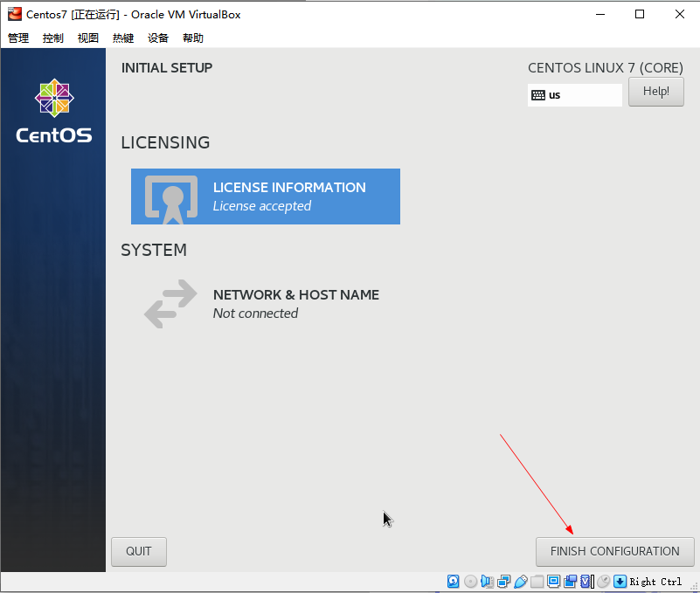Screen dimensions: 700x593
Task: Close the VirtualBox window
Action: 680,14
